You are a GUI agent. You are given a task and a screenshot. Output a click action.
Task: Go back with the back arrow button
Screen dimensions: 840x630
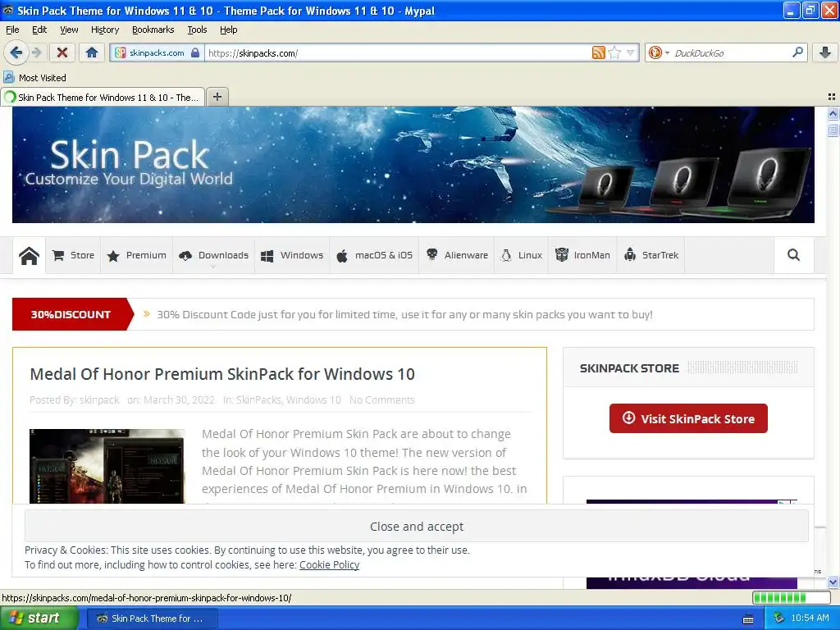[x=16, y=52]
